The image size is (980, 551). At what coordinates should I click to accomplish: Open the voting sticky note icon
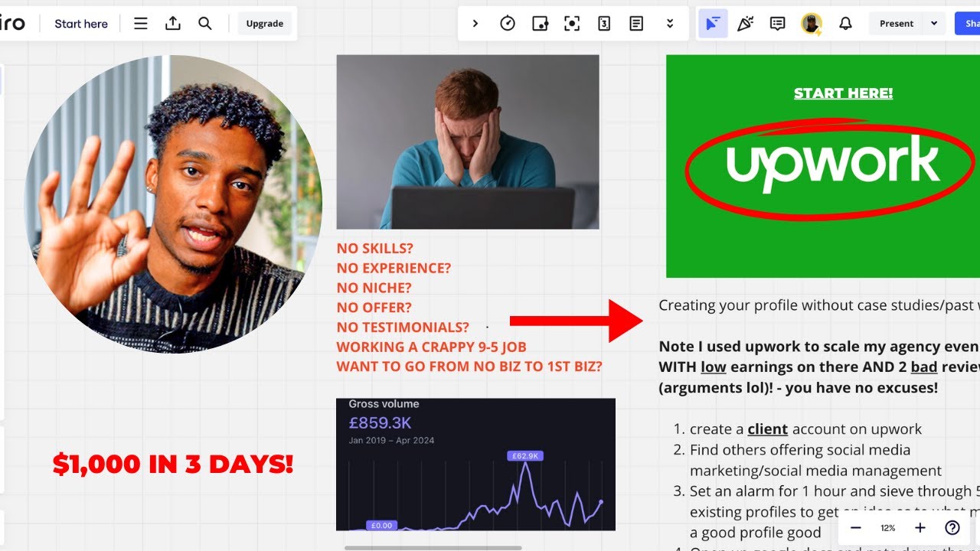540,24
